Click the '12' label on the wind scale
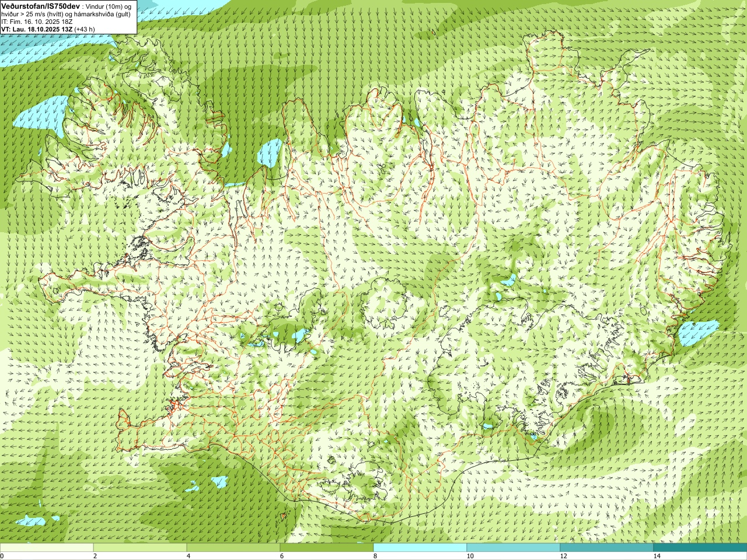Screen dimensions: 747x560 pyautogui.click(x=563, y=556)
